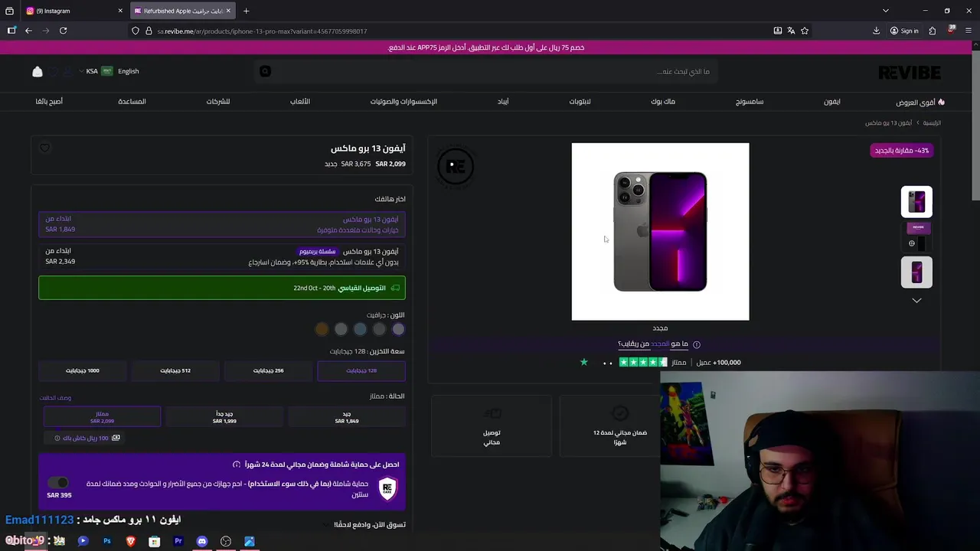The image size is (980, 551).
Task: Click the info icon next to 'ما هو المجدد'
Action: pos(696,344)
